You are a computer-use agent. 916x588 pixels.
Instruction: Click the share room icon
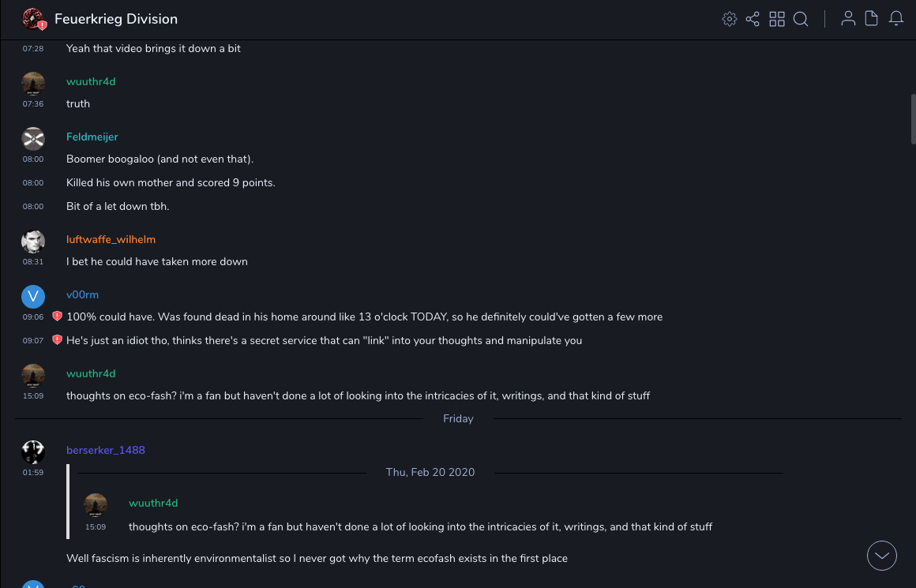753,19
